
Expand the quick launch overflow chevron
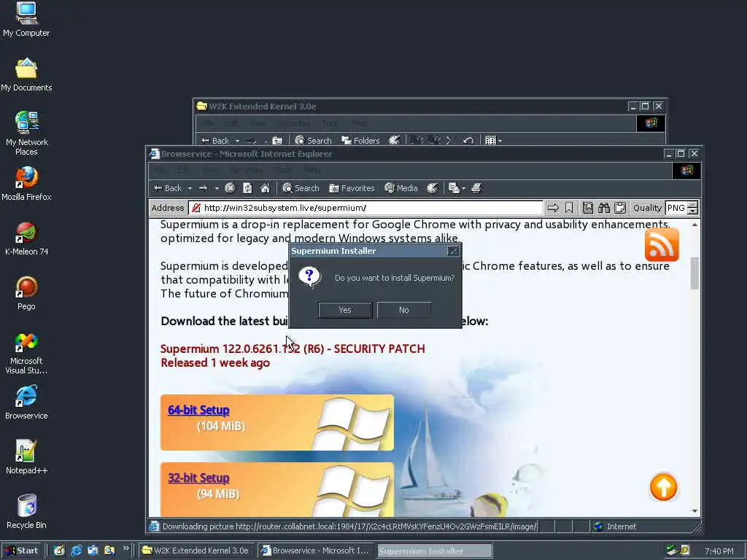(x=125, y=548)
